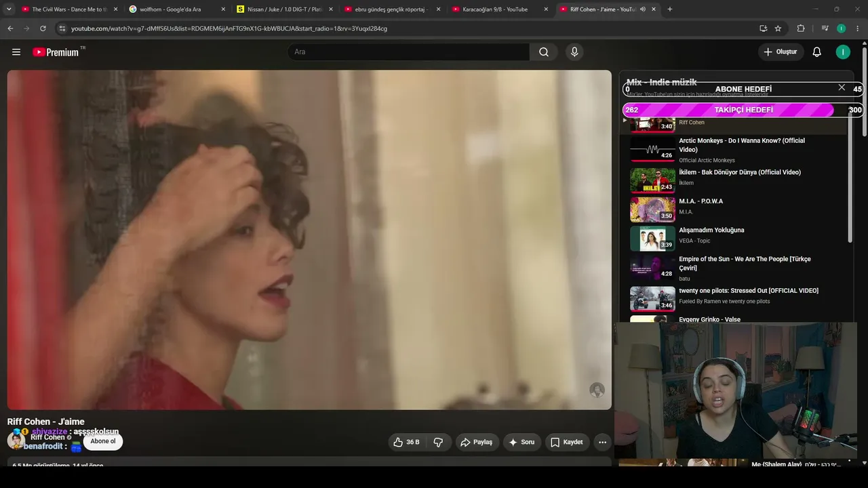Open twenty one pilots Stressed Out thumbnail
This screenshot has width=868, height=488.
point(652,299)
